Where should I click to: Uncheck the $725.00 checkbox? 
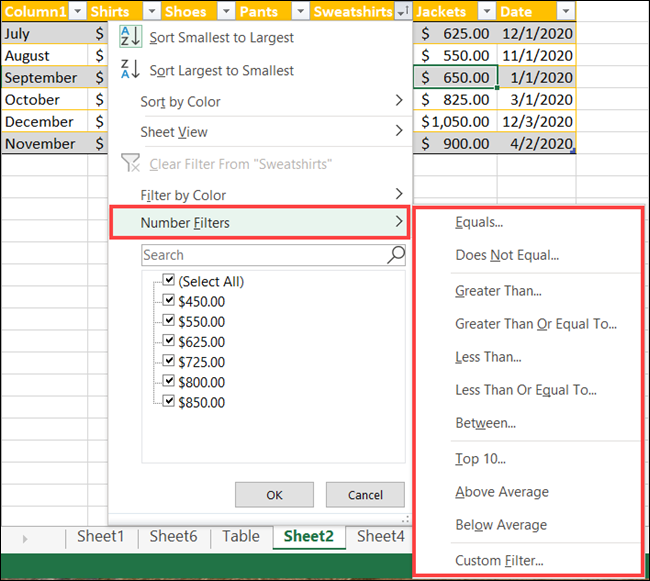[168, 362]
